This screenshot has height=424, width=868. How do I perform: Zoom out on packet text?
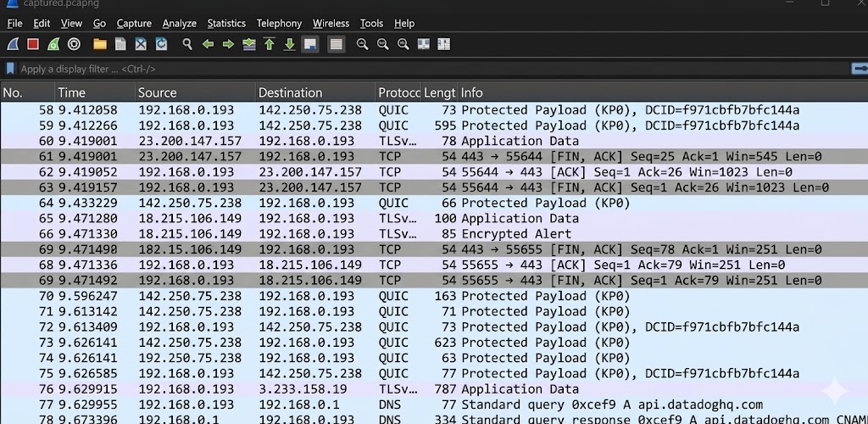point(382,44)
